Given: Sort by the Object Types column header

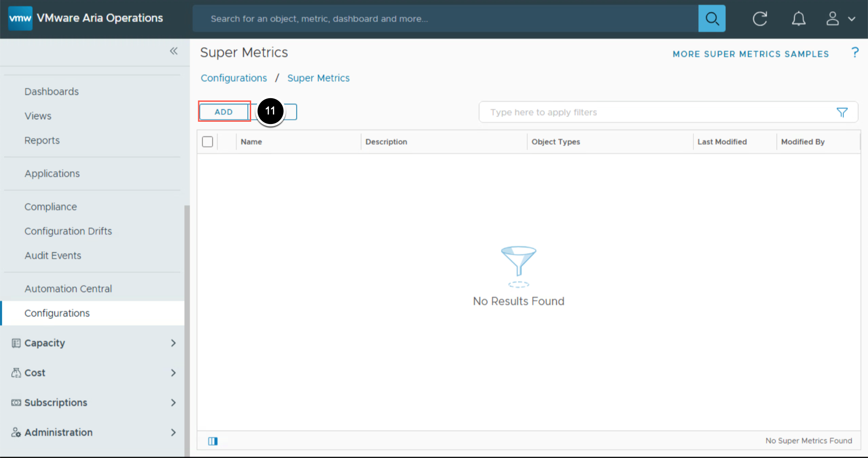Looking at the screenshot, I should tap(556, 142).
